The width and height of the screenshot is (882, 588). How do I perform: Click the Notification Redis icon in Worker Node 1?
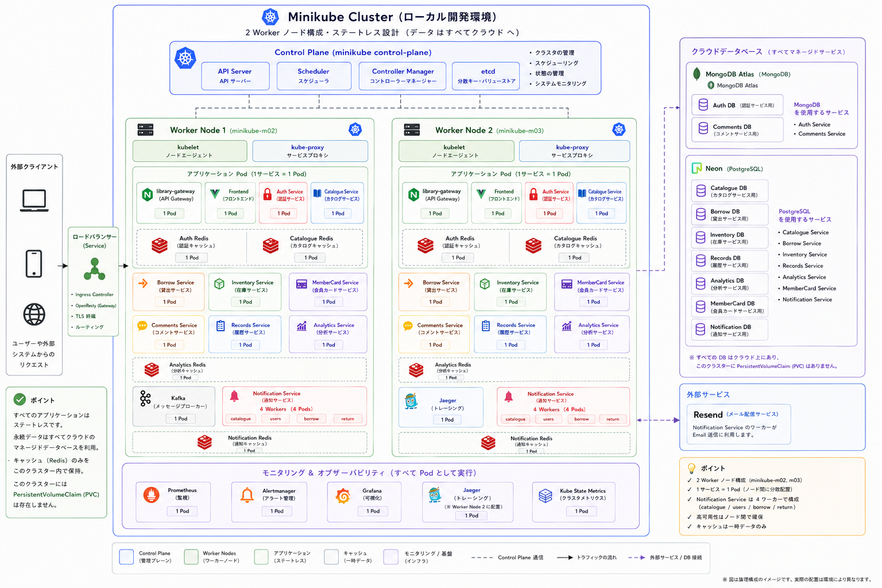point(204,442)
